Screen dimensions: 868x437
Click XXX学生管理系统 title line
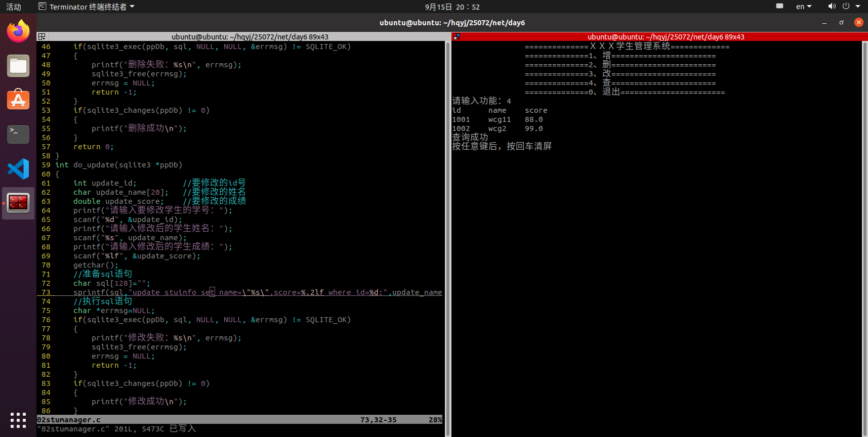point(628,47)
